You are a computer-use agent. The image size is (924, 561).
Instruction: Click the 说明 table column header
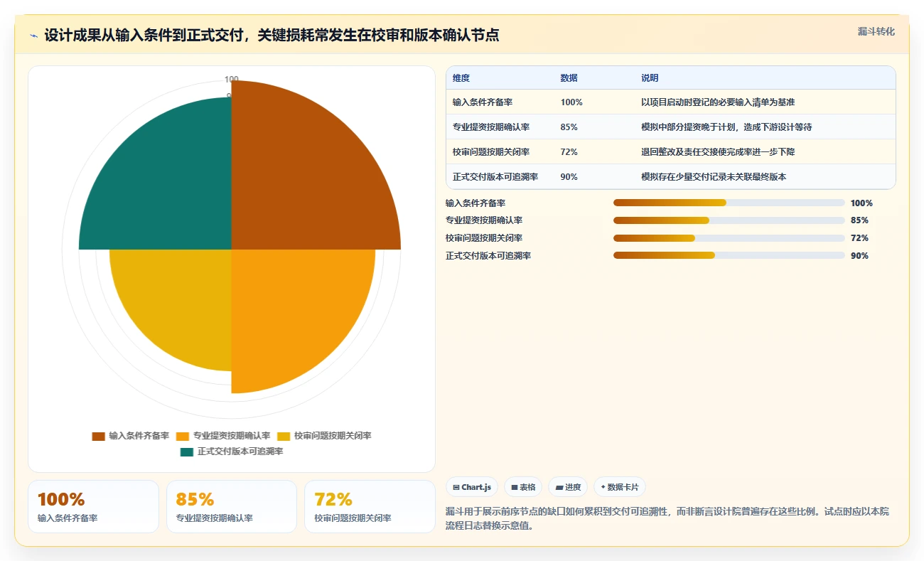650,78
